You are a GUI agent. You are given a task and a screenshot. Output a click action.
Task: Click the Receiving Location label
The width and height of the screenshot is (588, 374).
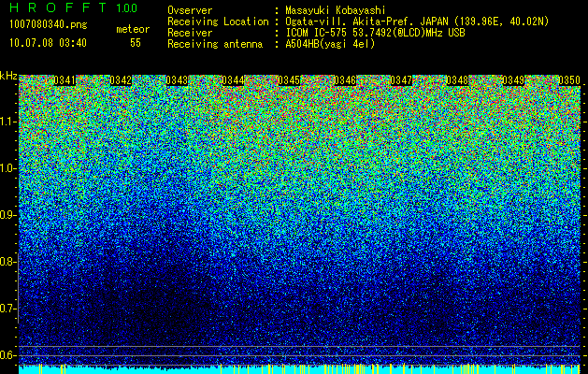(218, 22)
